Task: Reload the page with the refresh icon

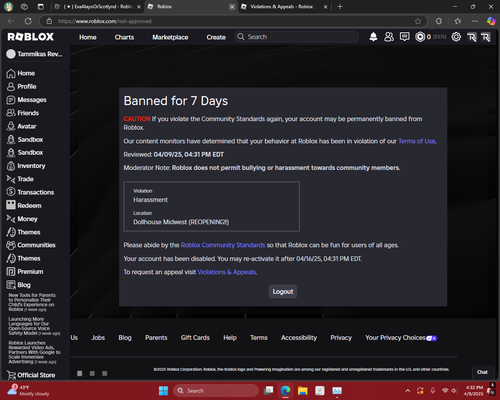Action: [x=28, y=21]
